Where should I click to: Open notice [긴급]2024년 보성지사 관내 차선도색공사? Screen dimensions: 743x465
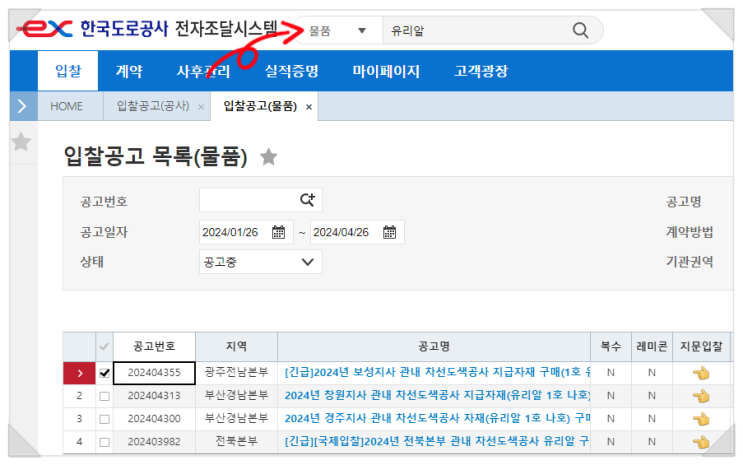tap(437, 373)
